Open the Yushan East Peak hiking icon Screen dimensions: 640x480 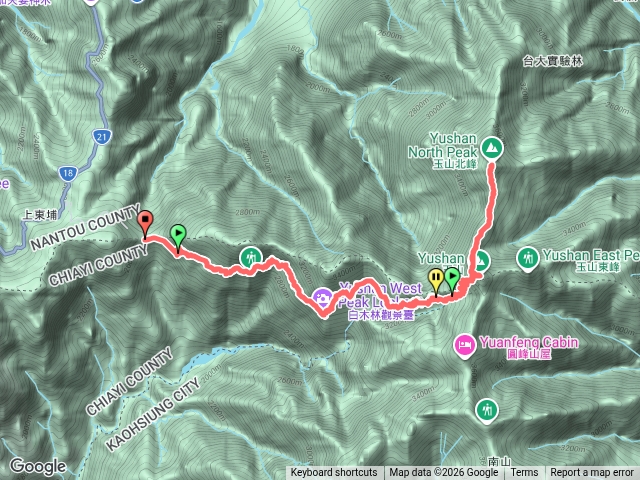tap(527, 258)
